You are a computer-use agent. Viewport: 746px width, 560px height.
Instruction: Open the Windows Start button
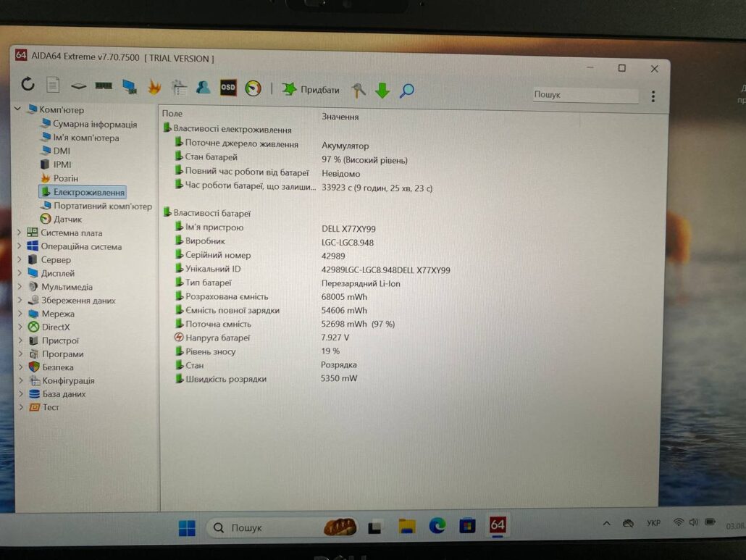coord(187,527)
